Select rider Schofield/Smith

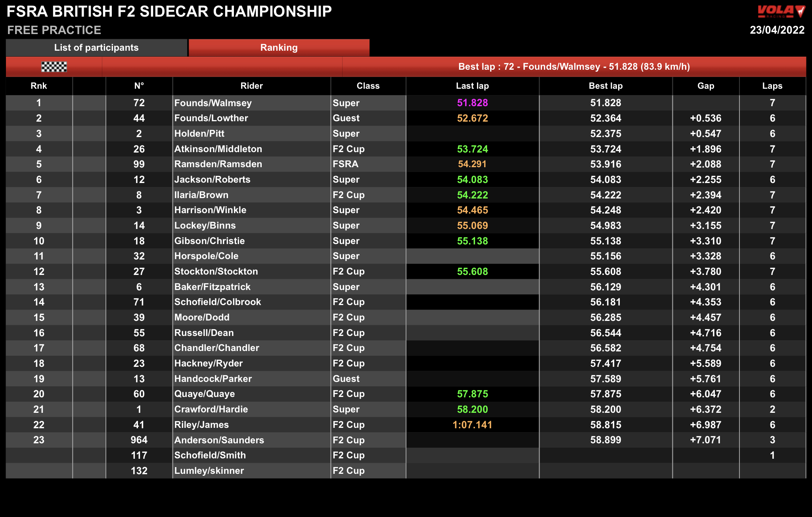pos(210,455)
